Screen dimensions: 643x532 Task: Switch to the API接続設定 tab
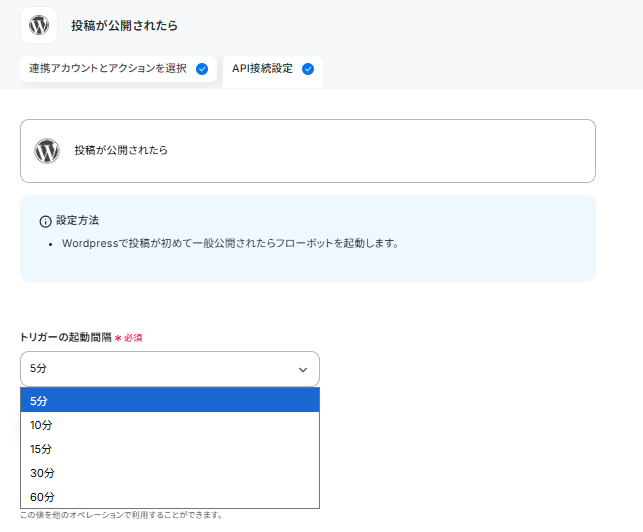coord(273,72)
